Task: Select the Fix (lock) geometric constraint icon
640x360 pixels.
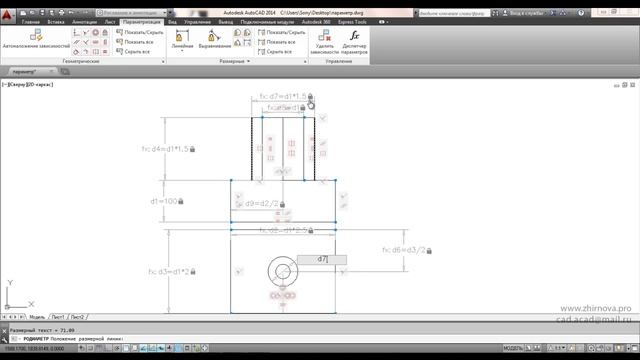Action: pyautogui.click(x=105, y=32)
